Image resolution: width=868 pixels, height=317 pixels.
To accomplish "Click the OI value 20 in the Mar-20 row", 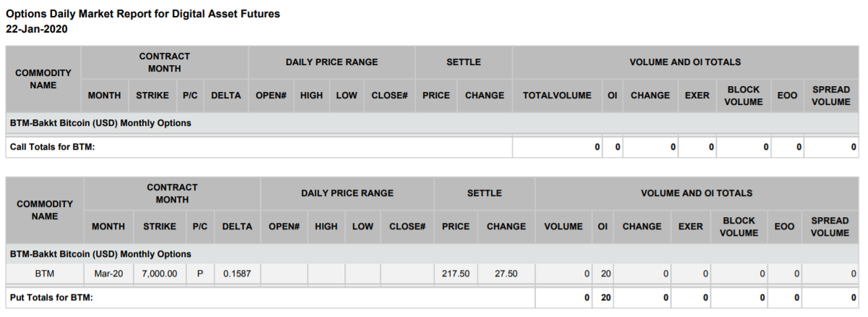I will 603,274.
